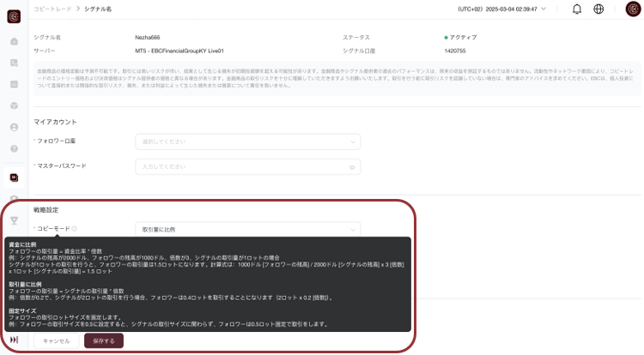Open notifications with the bell icon

pos(577,9)
